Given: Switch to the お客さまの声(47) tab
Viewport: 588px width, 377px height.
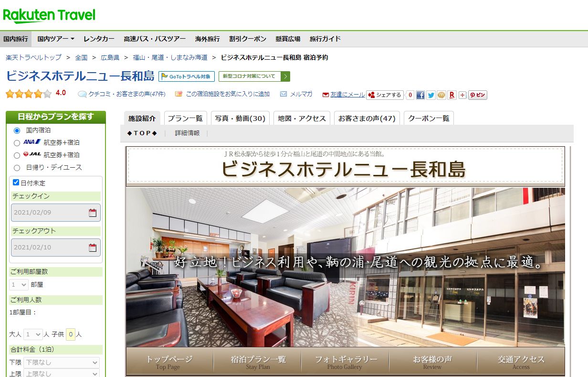Looking at the screenshot, I should (x=367, y=118).
